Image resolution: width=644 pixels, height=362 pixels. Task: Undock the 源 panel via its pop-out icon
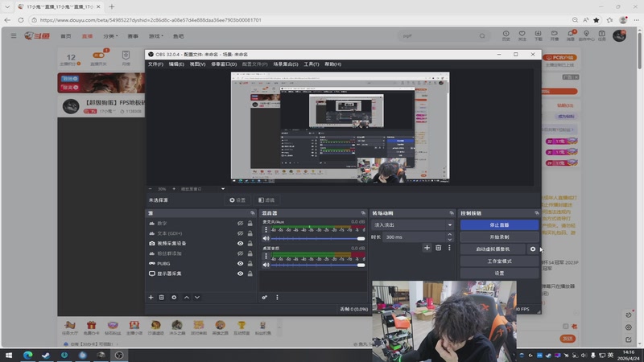coord(252,213)
